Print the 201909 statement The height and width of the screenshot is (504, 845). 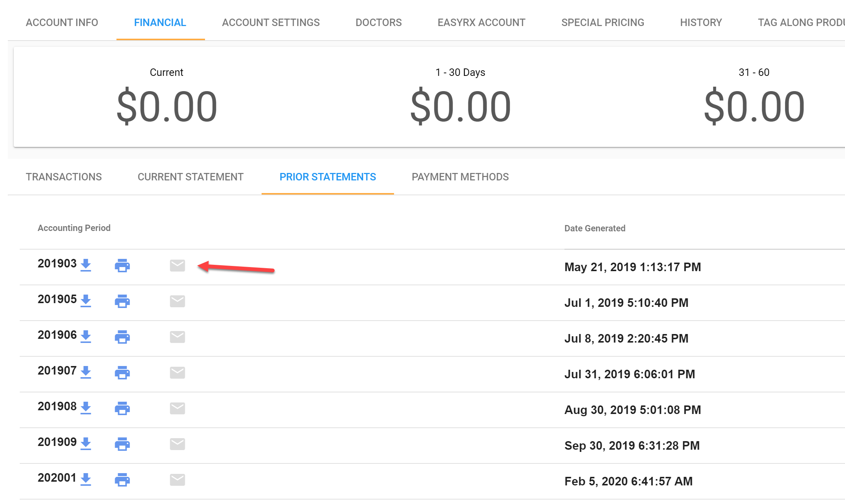tap(122, 444)
